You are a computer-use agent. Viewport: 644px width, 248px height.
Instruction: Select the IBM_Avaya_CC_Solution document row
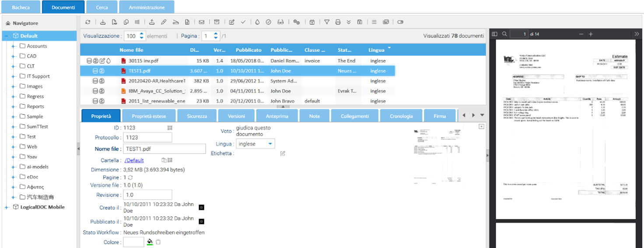pos(238,91)
